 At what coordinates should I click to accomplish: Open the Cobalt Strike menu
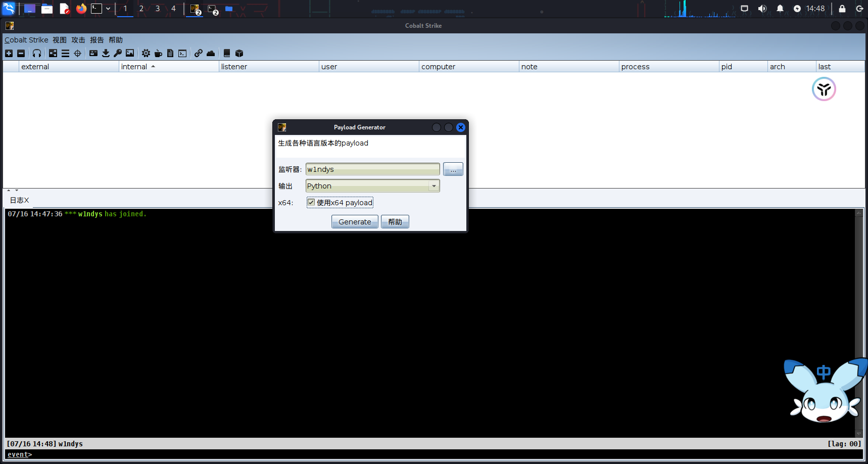26,40
